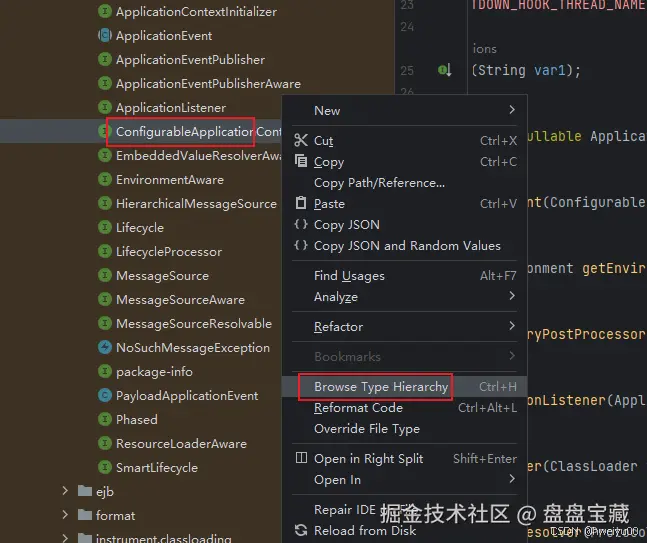Click the ApplicationEvent class icon
The image size is (647, 543).
pyautogui.click(x=105, y=35)
